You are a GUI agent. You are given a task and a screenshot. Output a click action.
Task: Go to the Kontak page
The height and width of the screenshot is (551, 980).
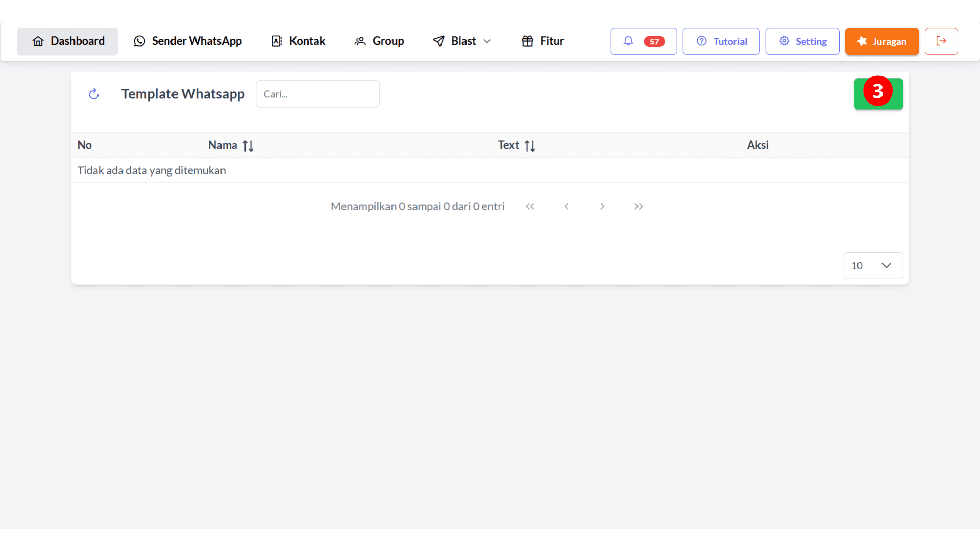click(298, 41)
